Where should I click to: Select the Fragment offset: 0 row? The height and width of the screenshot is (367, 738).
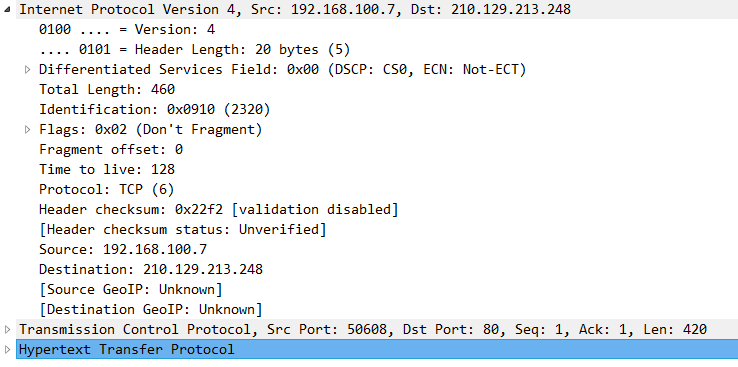[x=111, y=150]
